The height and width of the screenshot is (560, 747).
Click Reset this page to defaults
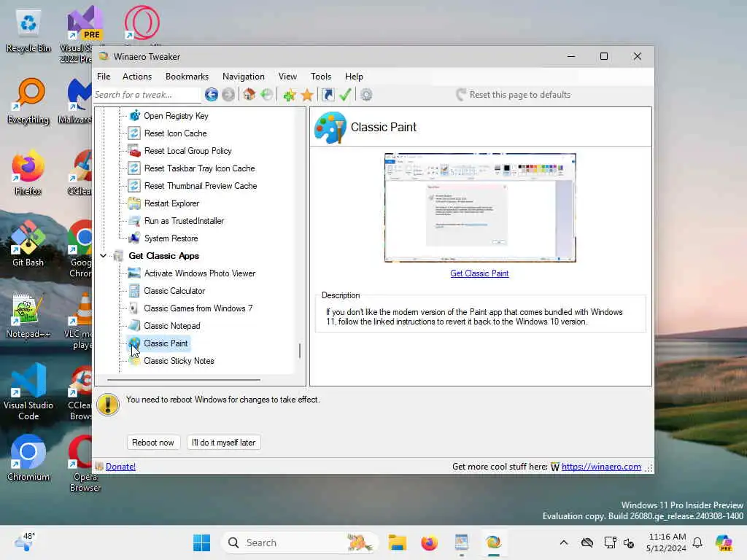click(513, 95)
